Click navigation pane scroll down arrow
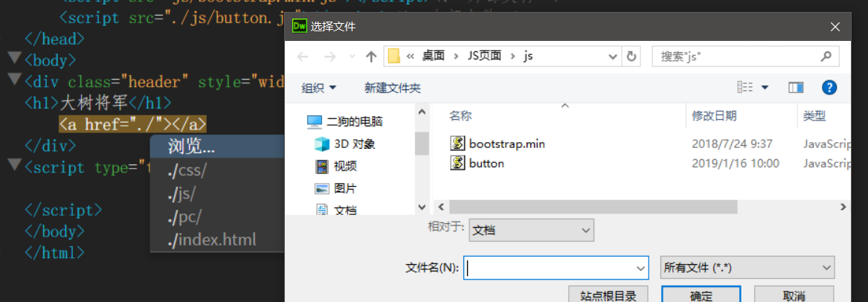The width and height of the screenshot is (868, 302). (x=421, y=207)
